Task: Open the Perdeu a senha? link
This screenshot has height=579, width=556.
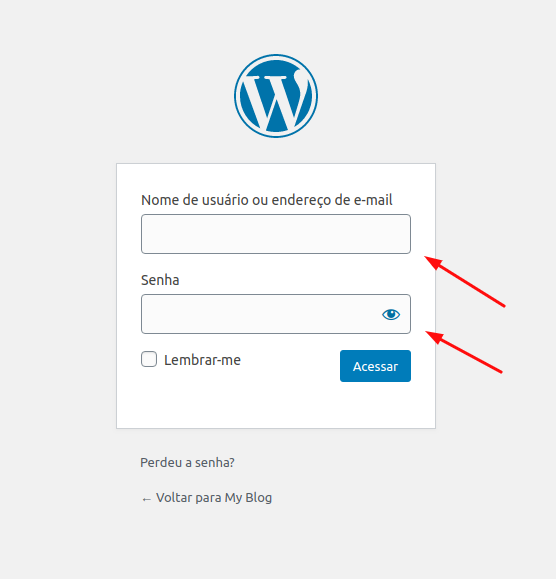Action: pos(187,462)
